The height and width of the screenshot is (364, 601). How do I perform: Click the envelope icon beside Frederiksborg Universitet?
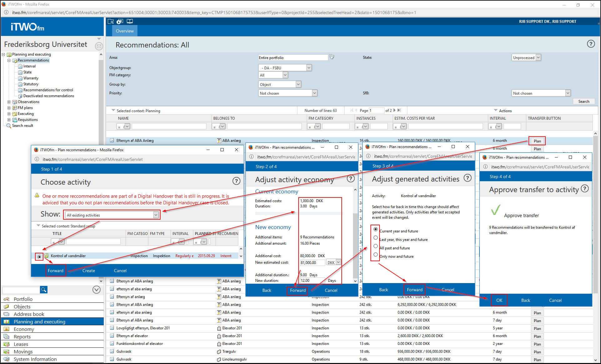tap(99, 46)
